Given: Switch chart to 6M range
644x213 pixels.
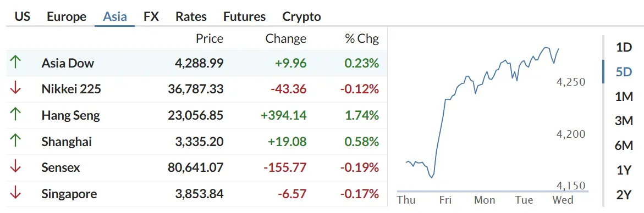Looking at the screenshot, I should pos(624,146).
